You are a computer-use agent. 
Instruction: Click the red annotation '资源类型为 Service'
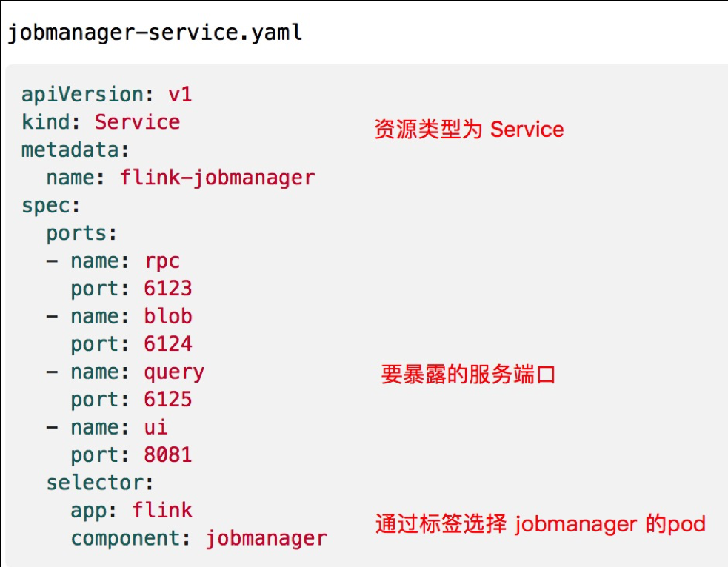pos(469,129)
